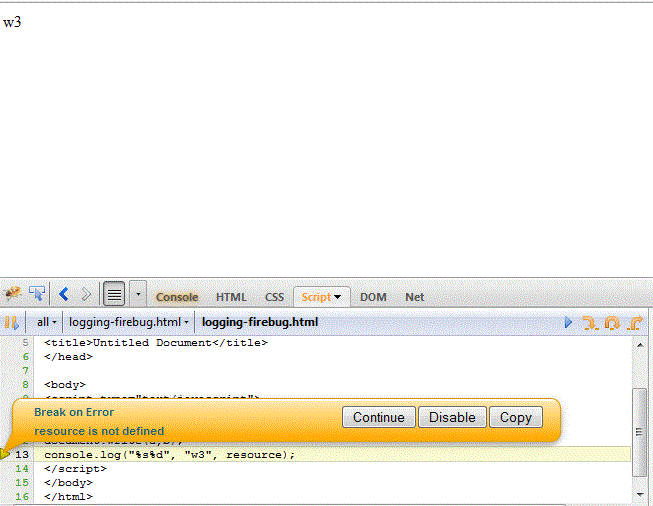
Task: Set a breakpoint on line number 6
Action: tap(25, 356)
